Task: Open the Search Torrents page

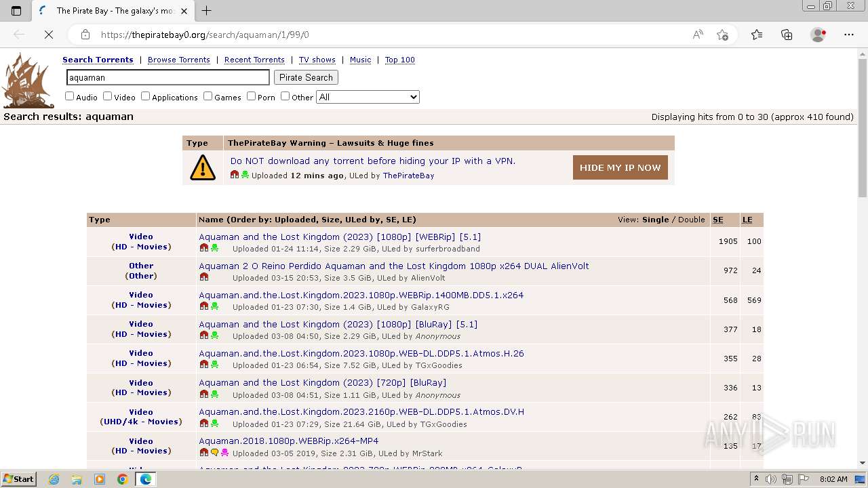Action: 98,60
